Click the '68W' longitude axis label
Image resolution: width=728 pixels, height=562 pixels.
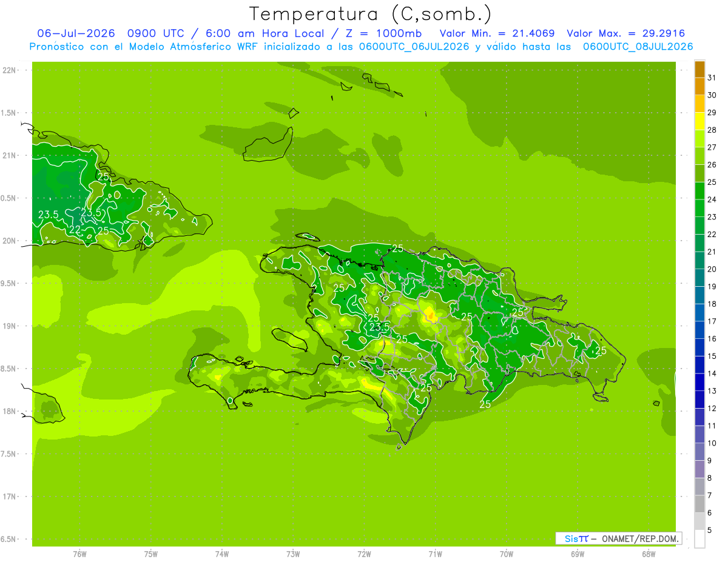[649, 554]
